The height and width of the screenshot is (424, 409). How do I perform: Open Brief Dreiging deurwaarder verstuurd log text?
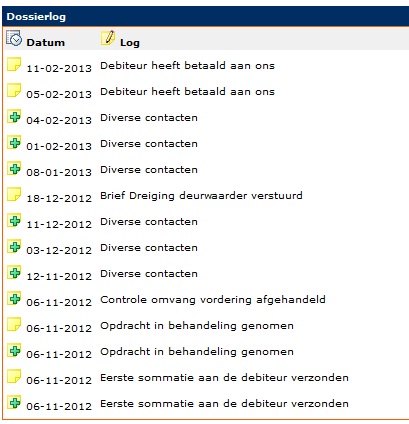201,196
